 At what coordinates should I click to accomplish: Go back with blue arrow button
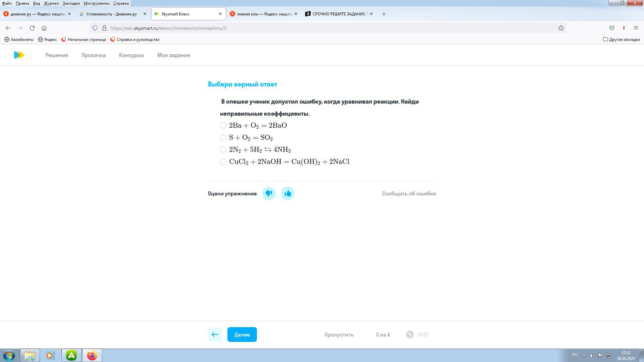(215, 335)
